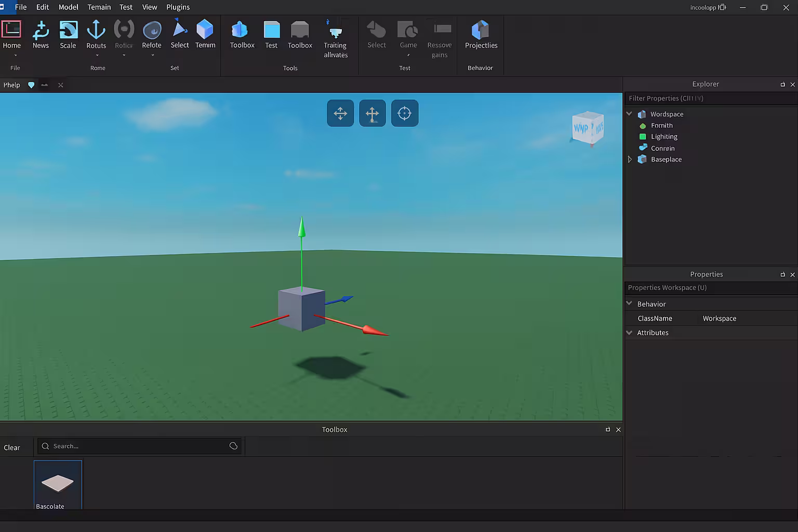This screenshot has height=532, width=798.
Task: Click the Select icon in Test group
Action: point(376,30)
